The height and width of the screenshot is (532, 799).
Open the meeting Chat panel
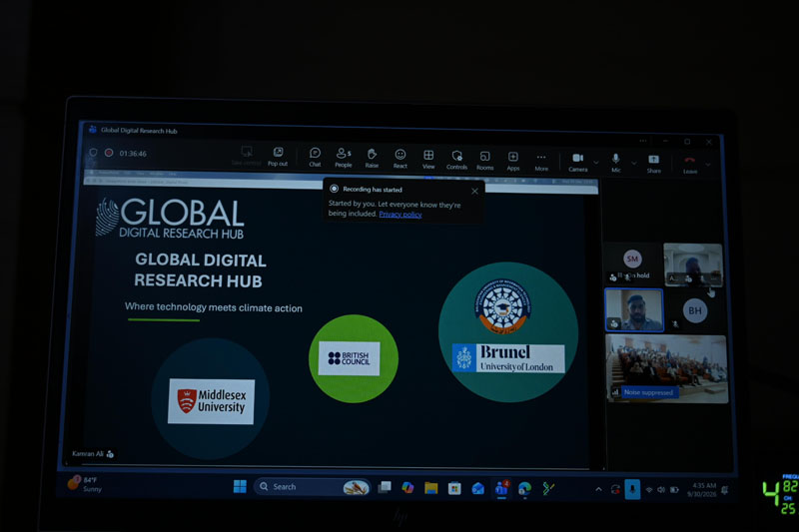pyautogui.click(x=315, y=158)
